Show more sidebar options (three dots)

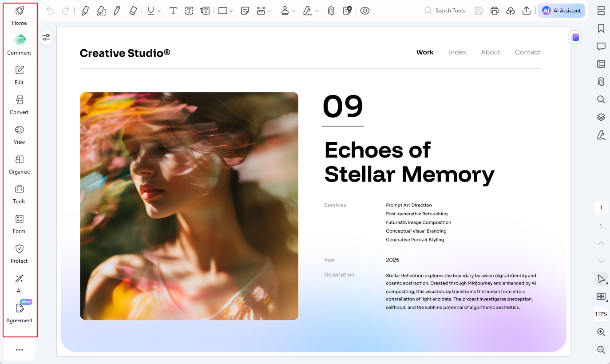click(x=19, y=350)
